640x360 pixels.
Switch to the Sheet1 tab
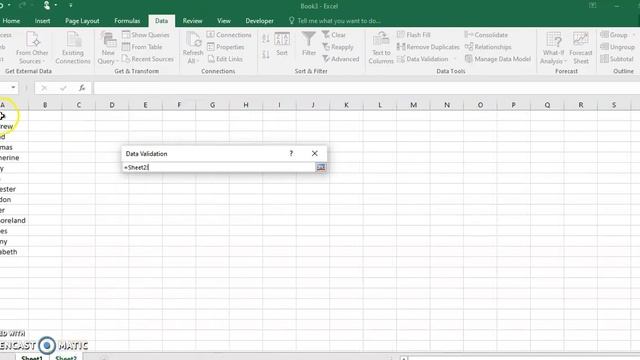[32, 358]
